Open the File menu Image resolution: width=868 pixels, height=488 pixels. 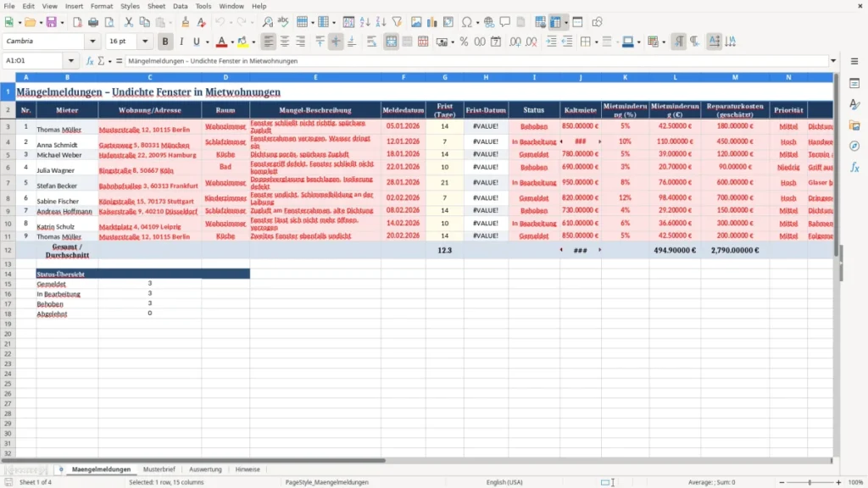tap(9, 6)
